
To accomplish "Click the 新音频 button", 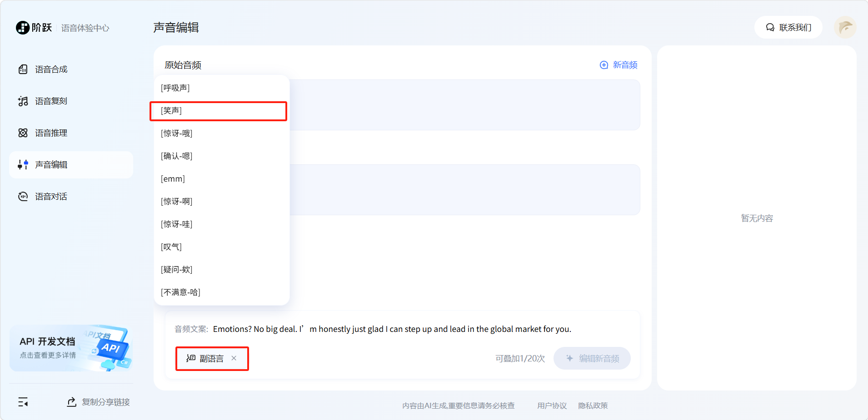I will 619,65.
